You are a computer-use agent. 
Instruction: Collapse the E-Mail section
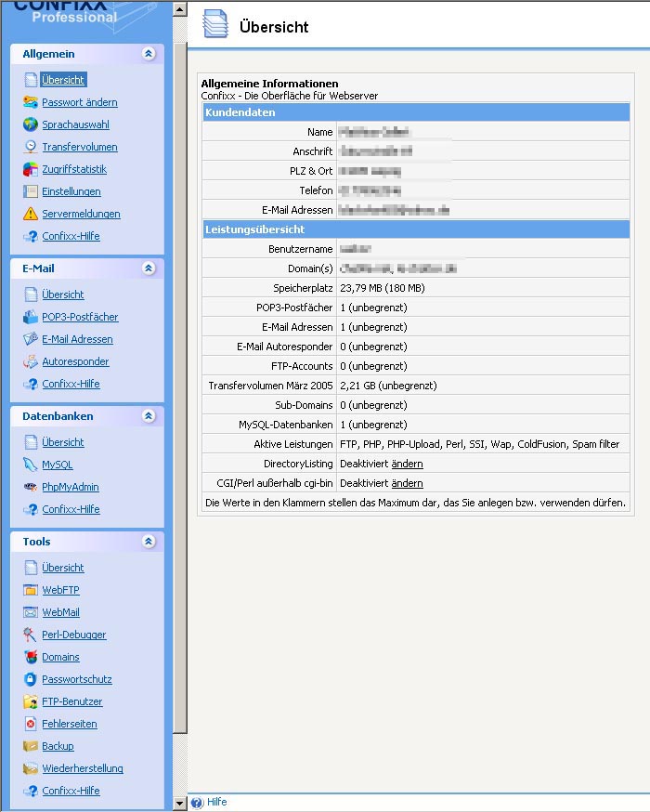pos(149,268)
